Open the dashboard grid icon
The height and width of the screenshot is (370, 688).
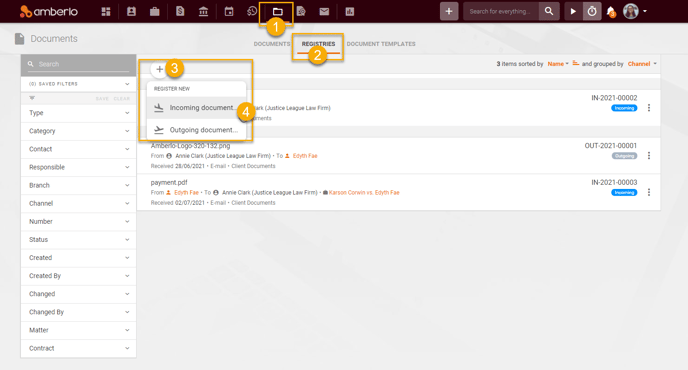click(x=106, y=11)
